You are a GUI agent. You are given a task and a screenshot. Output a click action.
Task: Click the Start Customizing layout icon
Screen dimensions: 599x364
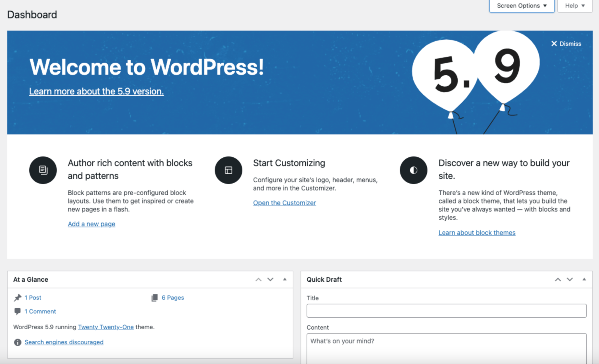tap(228, 170)
